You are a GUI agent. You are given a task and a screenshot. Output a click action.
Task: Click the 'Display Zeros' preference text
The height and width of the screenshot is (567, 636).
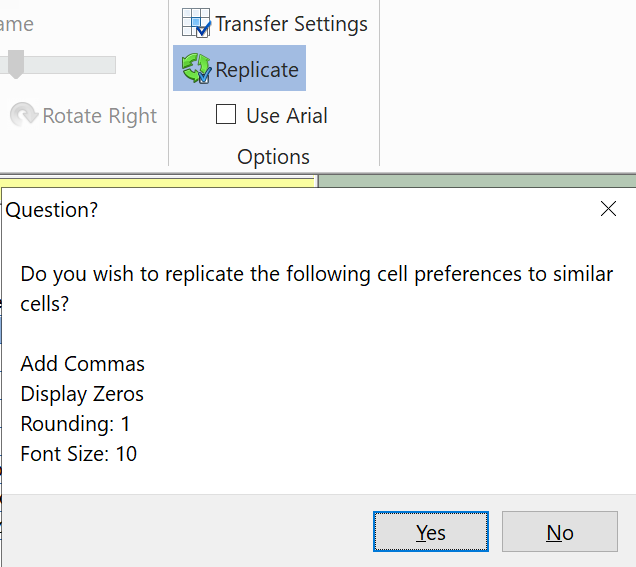click(82, 394)
